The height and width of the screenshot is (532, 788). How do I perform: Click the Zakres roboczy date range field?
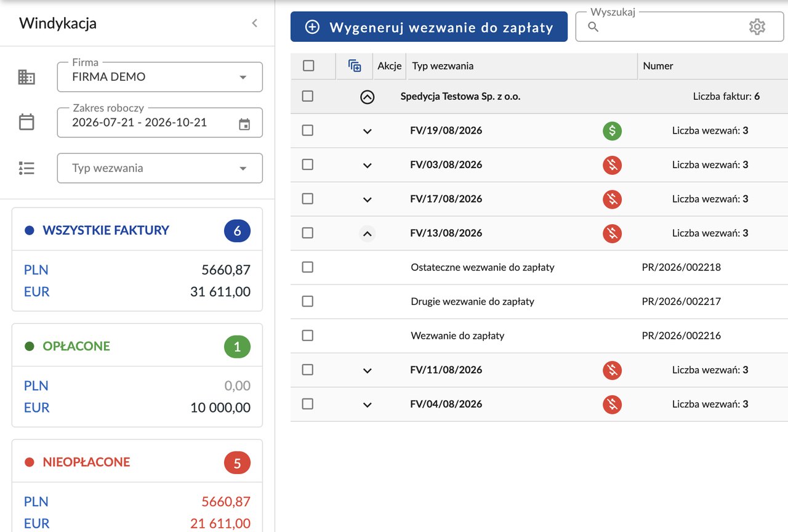coord(160,123)
